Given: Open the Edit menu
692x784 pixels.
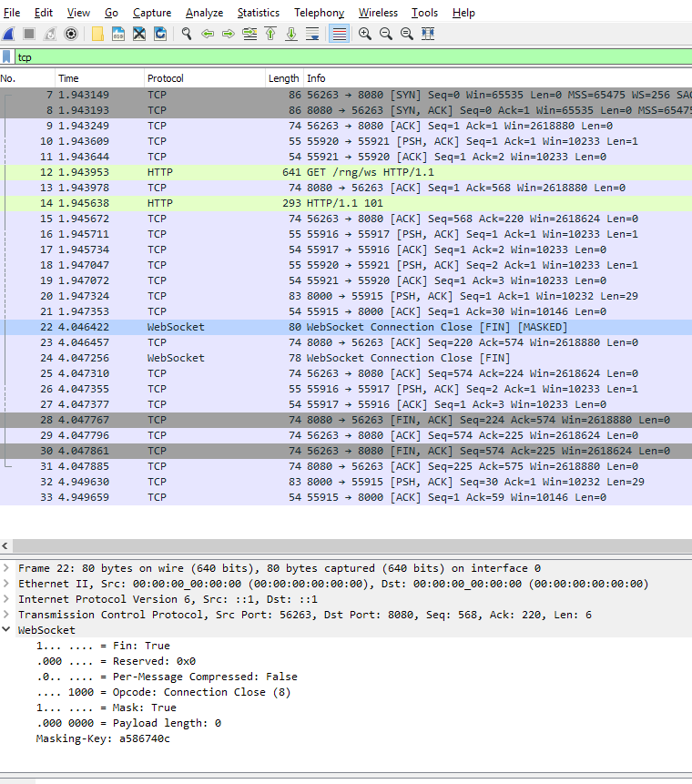Looking at the screenshot, I should point(43,13).
